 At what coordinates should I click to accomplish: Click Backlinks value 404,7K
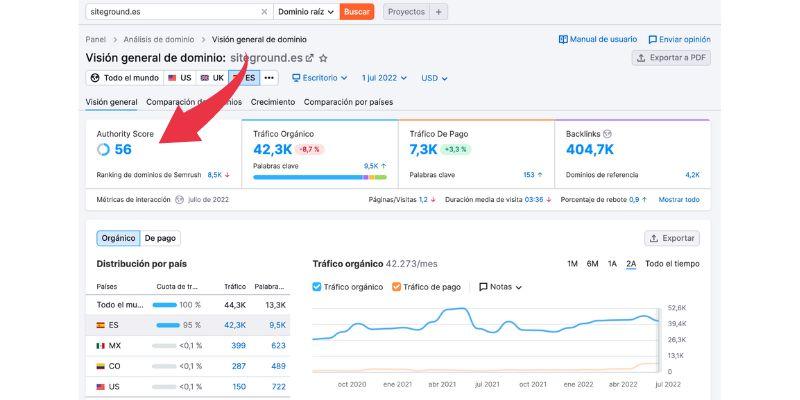(x=590, y=149)
